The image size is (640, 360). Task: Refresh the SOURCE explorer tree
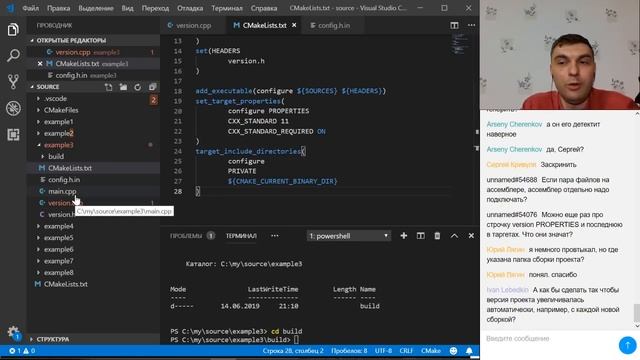point(138,87)
